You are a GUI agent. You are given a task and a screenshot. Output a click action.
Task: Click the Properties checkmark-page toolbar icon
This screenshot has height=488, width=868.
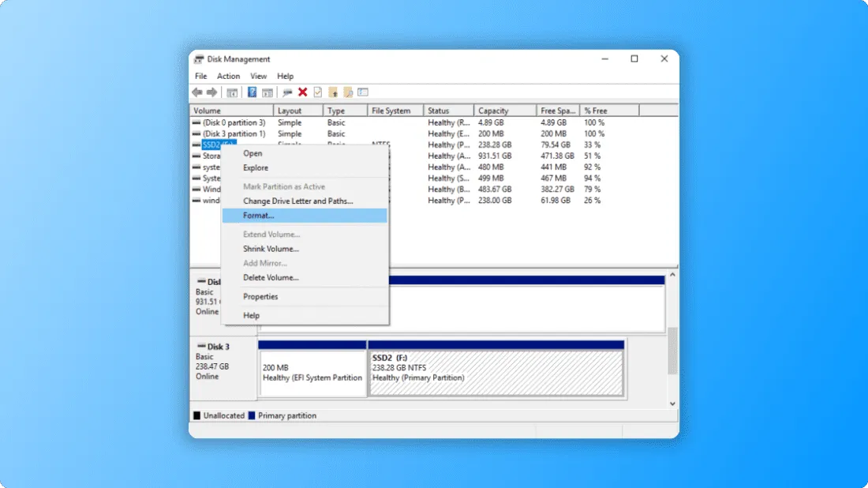(x=318, y=92)
